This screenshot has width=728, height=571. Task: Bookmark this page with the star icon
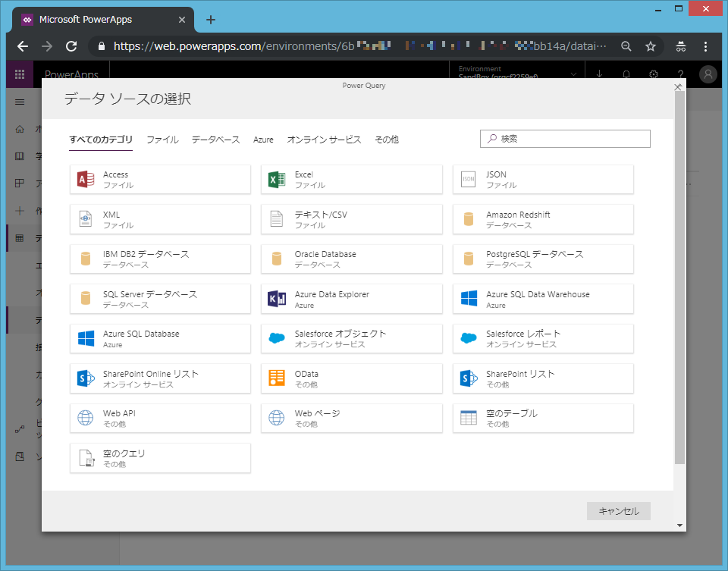tap(651, 46)
